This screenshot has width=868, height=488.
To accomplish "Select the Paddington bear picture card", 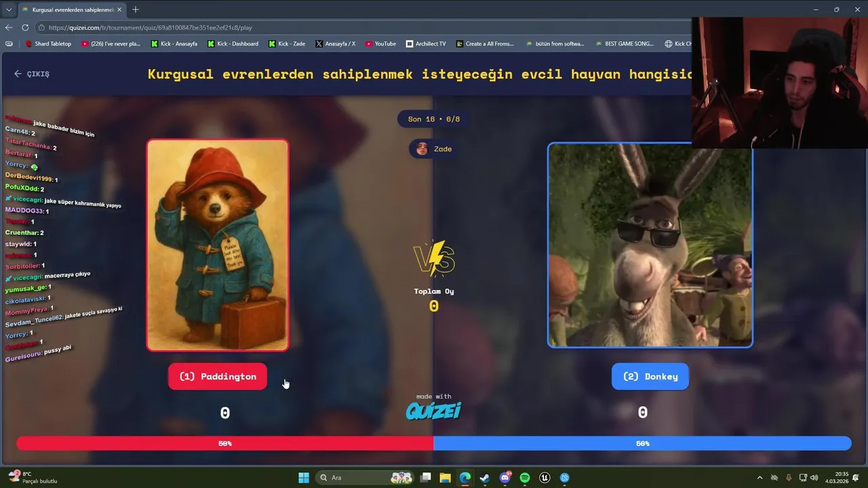I will pyautogui.click(x=218, y=245).
